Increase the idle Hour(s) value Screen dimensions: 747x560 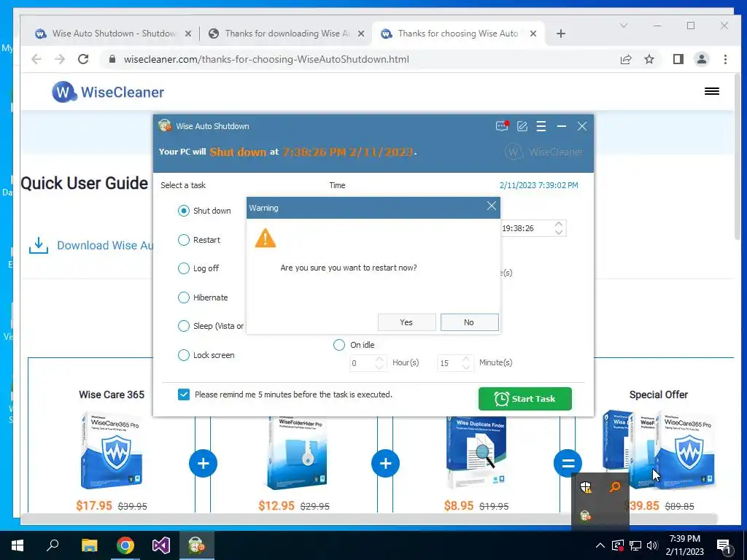[x=379, y=359]
